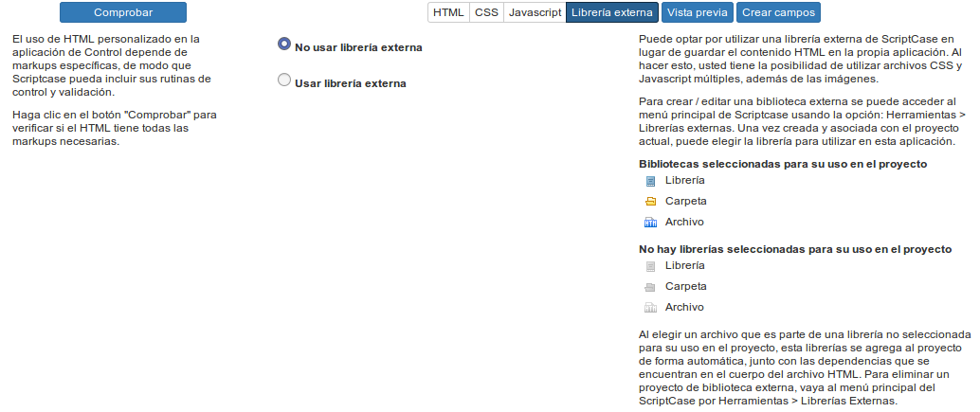Select the Librería externa tab
Screen dimensions: 980x412
(611, 12)
